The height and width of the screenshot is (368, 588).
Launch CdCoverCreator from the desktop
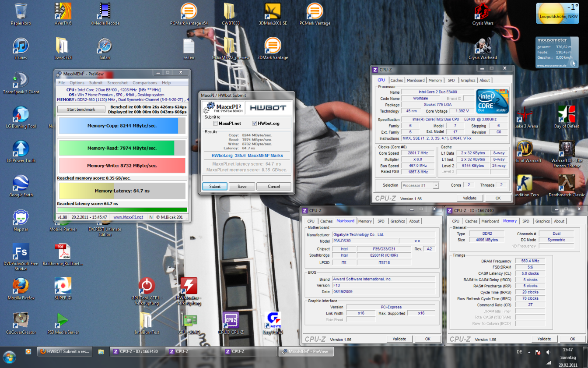(21, 323)
